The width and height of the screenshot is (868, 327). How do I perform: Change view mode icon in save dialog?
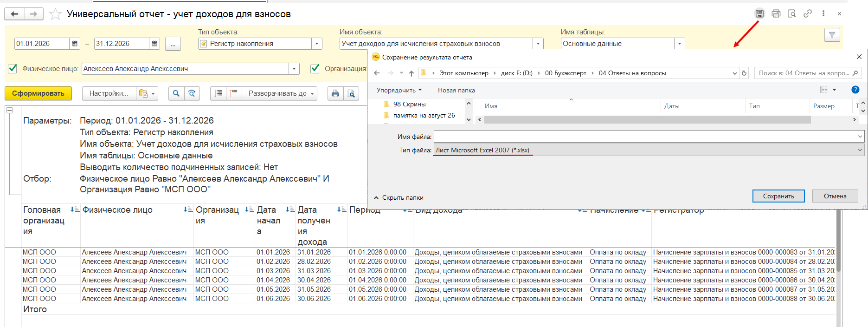[x=824, y=90]
